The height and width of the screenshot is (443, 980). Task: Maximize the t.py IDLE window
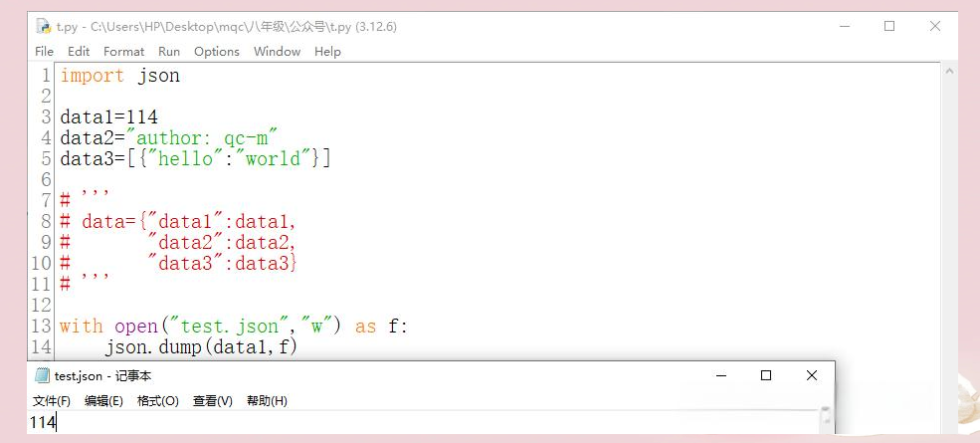[x=889, y=26]
